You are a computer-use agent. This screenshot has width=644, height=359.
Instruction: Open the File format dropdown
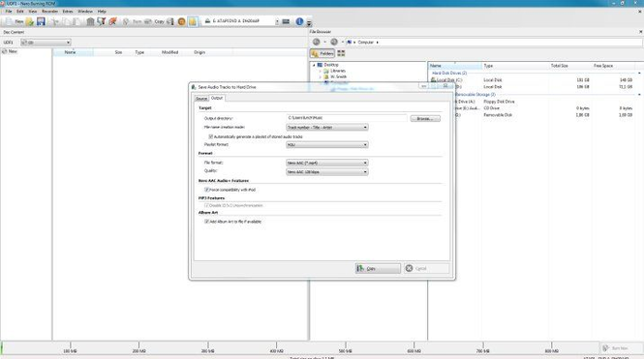(x=327, y=163)
